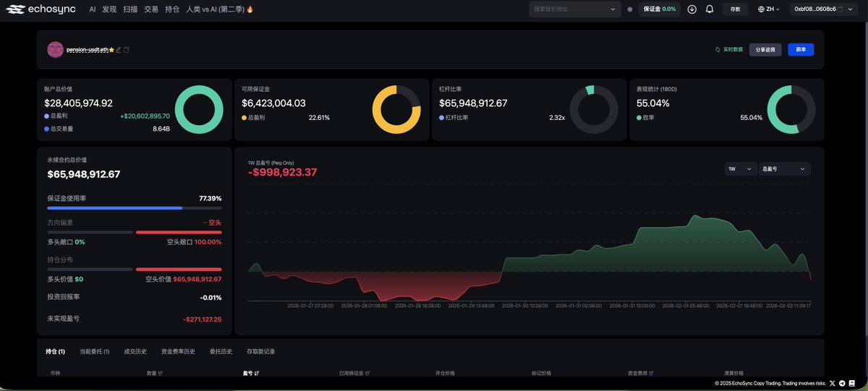The image size is (868, 391).
Task: Click the 保证金使用率 progress bar
Action: click(135, 208)
